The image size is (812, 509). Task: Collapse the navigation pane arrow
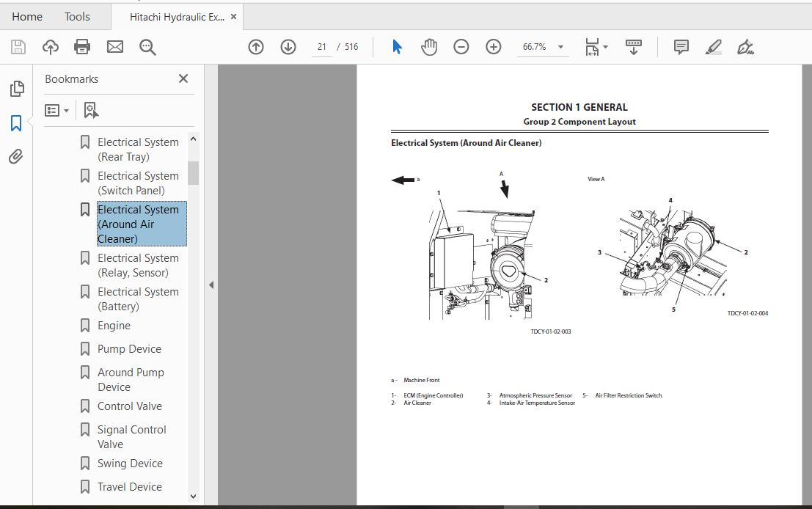(x=211, y=285)
